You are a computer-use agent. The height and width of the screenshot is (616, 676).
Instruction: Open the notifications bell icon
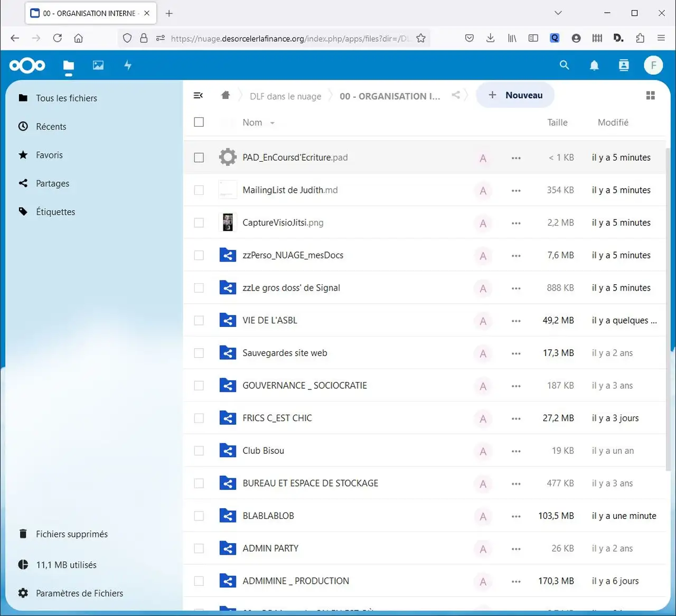594,65
